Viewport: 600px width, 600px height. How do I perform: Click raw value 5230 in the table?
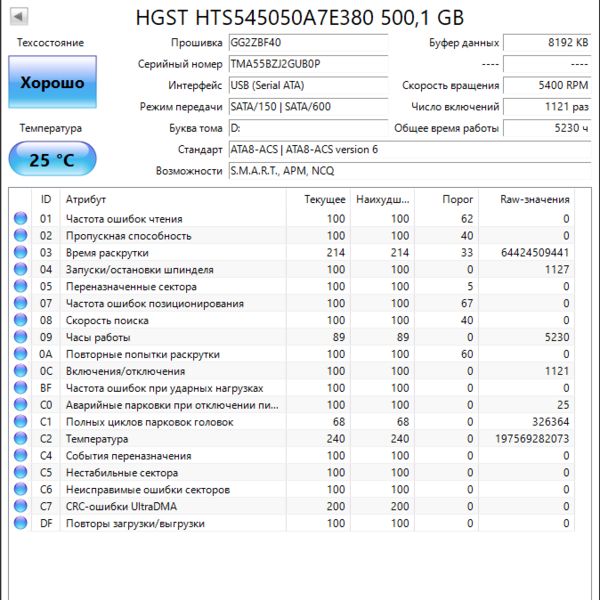557,337
